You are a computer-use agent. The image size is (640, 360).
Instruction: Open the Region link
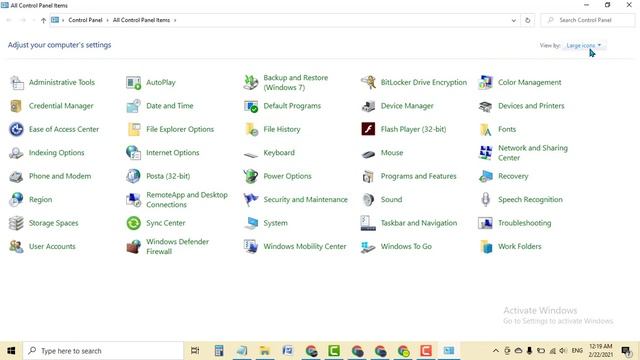pos(40,200)
